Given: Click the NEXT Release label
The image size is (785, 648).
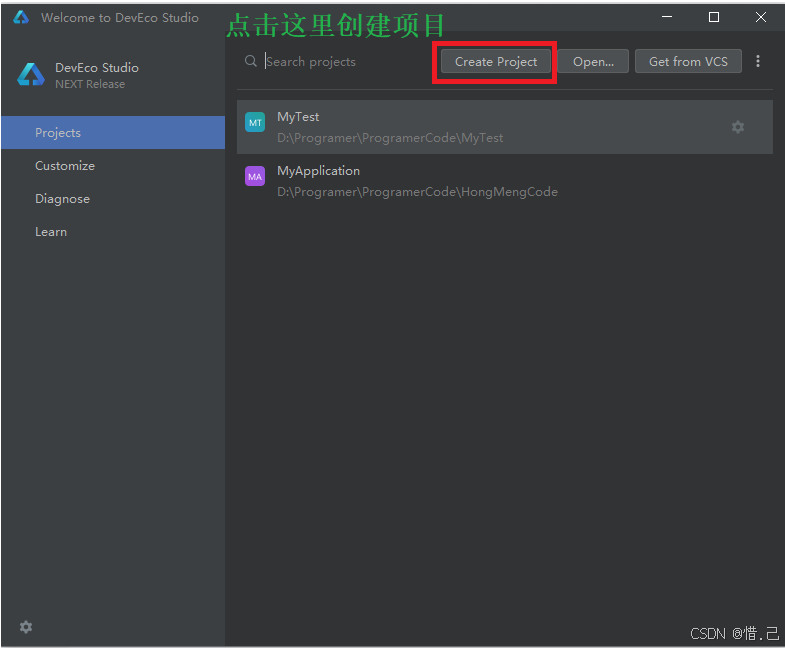Looking at the screenshot, I should click(x=90, y=84).
